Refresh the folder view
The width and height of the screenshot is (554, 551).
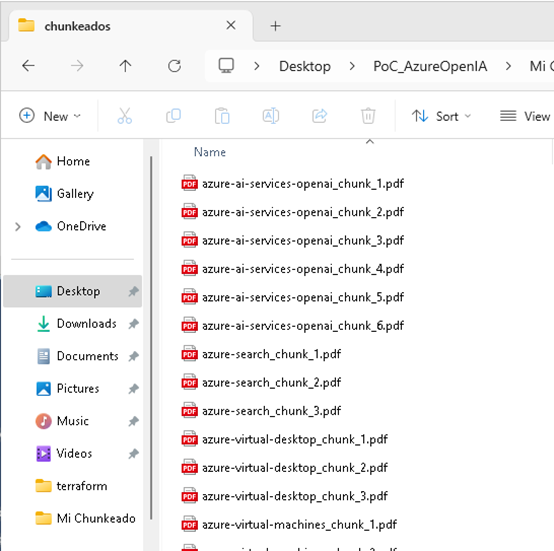tap(174, 66)
